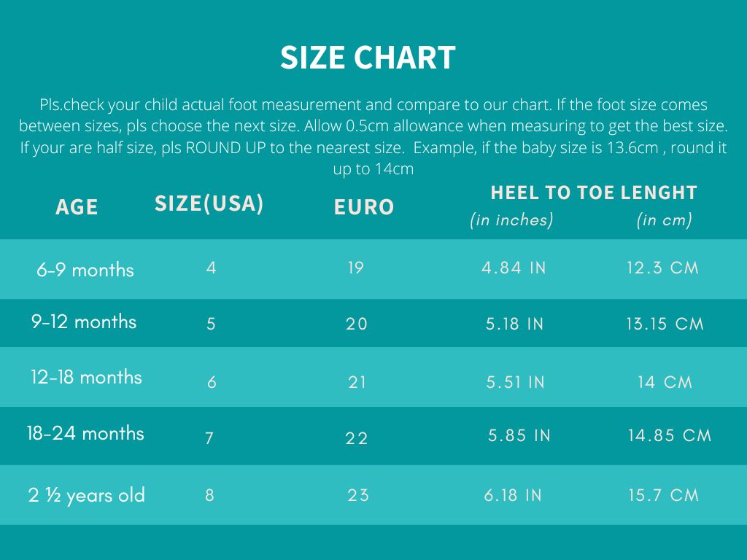Click the 4.84 IN length value

coord(514,268)
